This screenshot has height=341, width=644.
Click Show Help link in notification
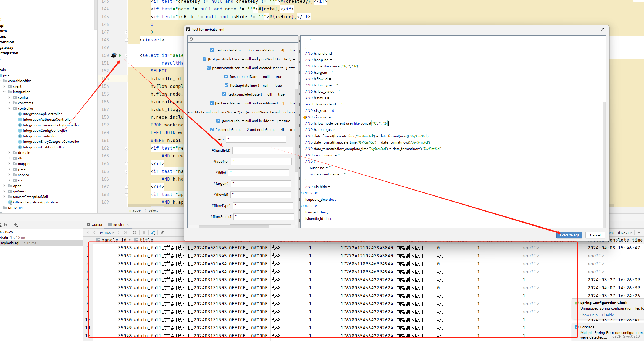(x=589, y=315)
